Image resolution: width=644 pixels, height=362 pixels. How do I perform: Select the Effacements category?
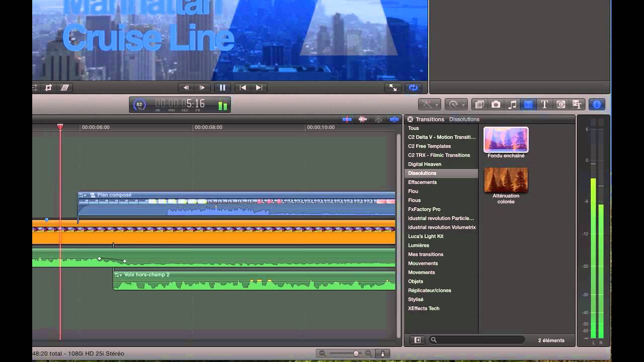point(441,183)
